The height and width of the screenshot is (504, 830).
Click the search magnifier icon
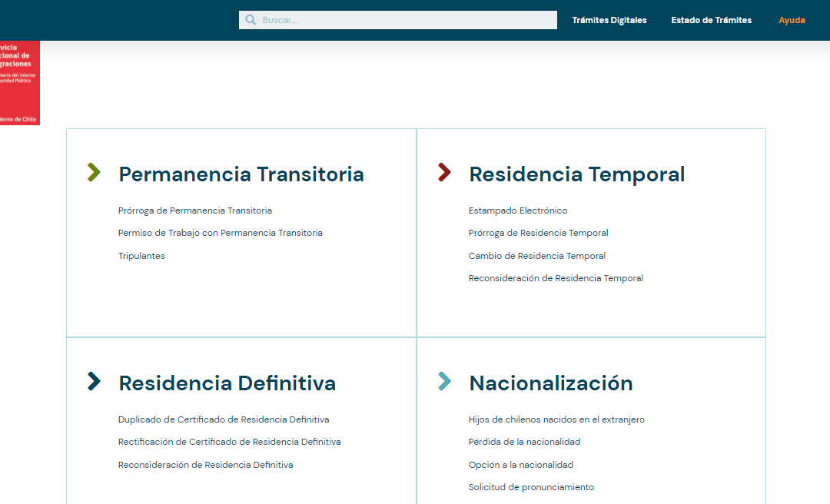(251, 20)
